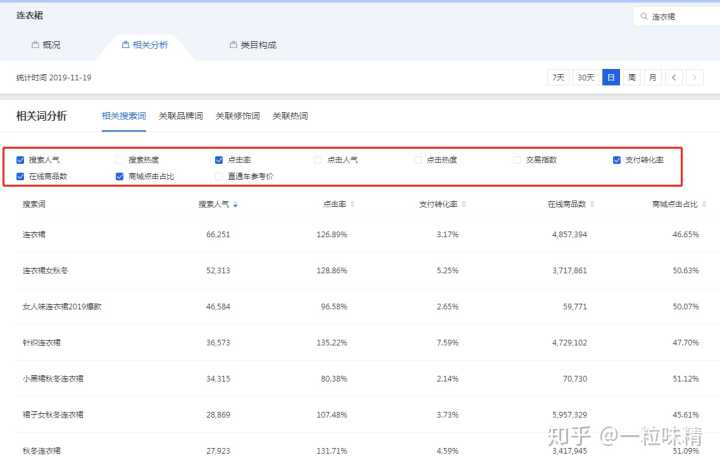Open the 关联品牌词 sub-tab
Image resolution: width=720 pixels, height=465 pixels.
181,116
